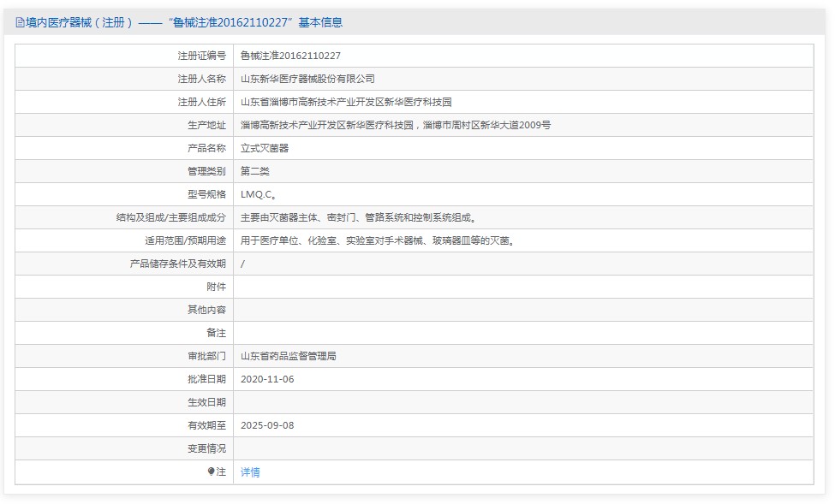835x504 pixels.
Task: Select registrant name 山东新华医疗器械股份有限公司
Action: coord(307,79)
